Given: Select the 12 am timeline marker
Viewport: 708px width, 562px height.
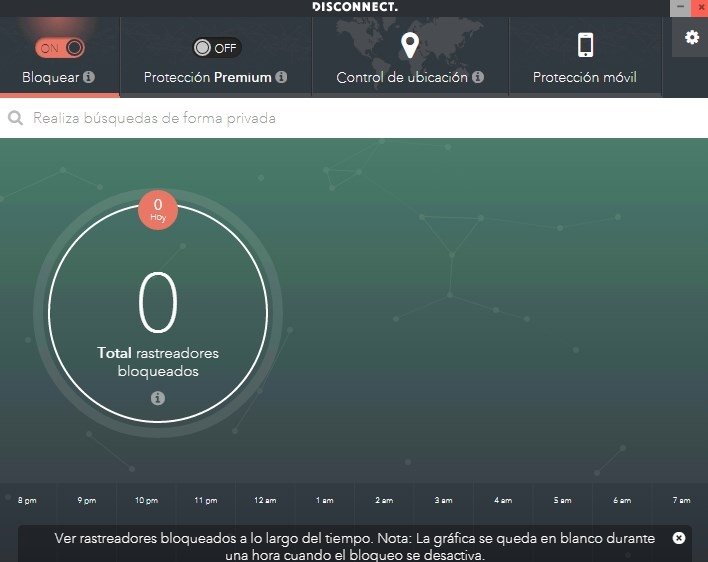Looking at the screenshot, I should [x=265, y=500].
